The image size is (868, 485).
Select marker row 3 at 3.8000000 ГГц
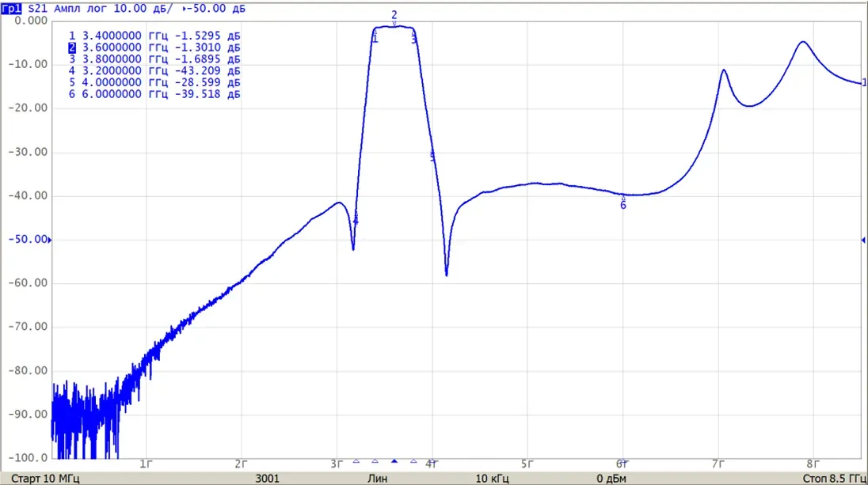click(154, 59)
